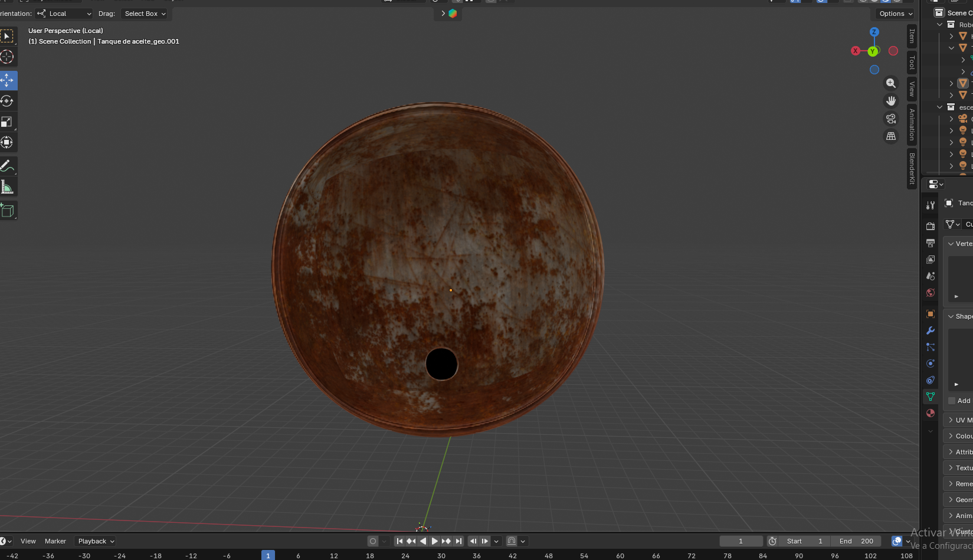Open the viewport Options popover

(896, 14)
